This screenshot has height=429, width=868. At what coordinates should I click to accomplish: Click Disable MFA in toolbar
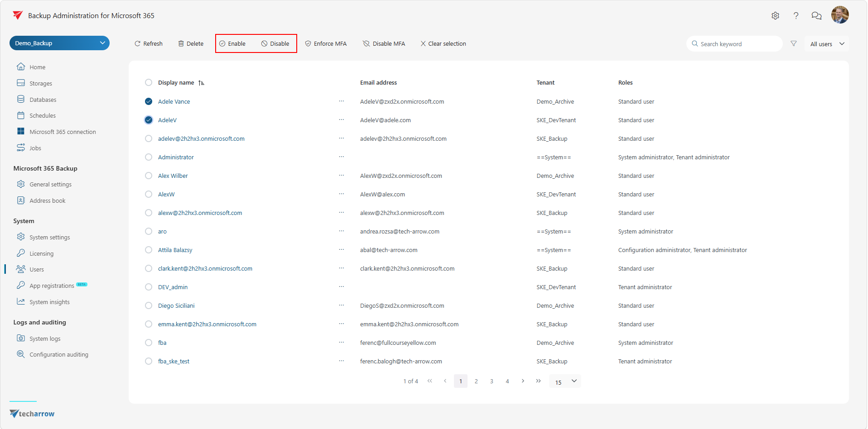pyautogui.click(x=384, y=43)
